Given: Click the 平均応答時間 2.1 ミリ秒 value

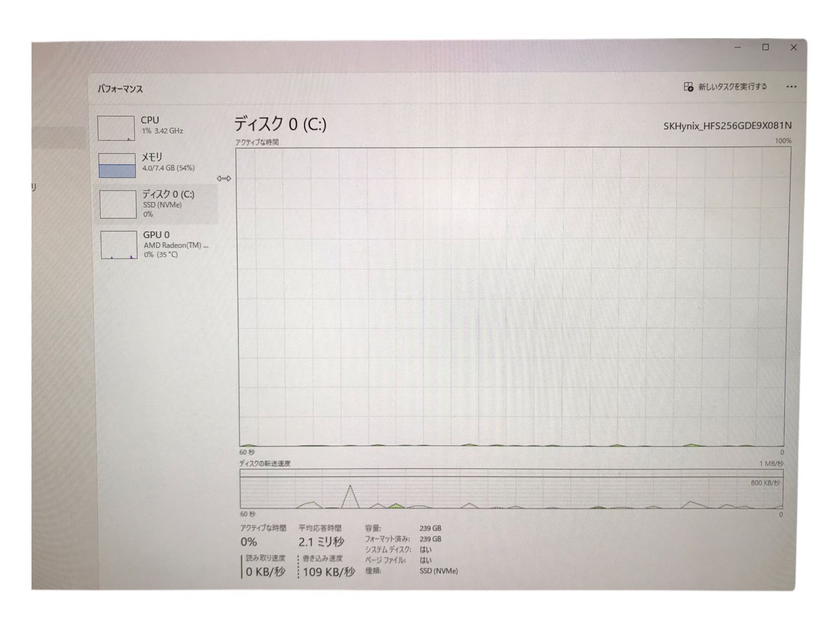Looking at the screenshot, I should click(x=321, y=541).
